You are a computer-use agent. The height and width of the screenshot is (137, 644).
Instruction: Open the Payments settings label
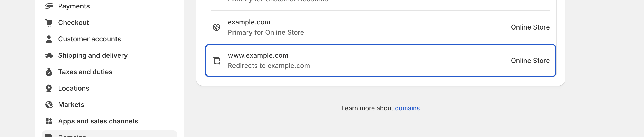point(74,6)
